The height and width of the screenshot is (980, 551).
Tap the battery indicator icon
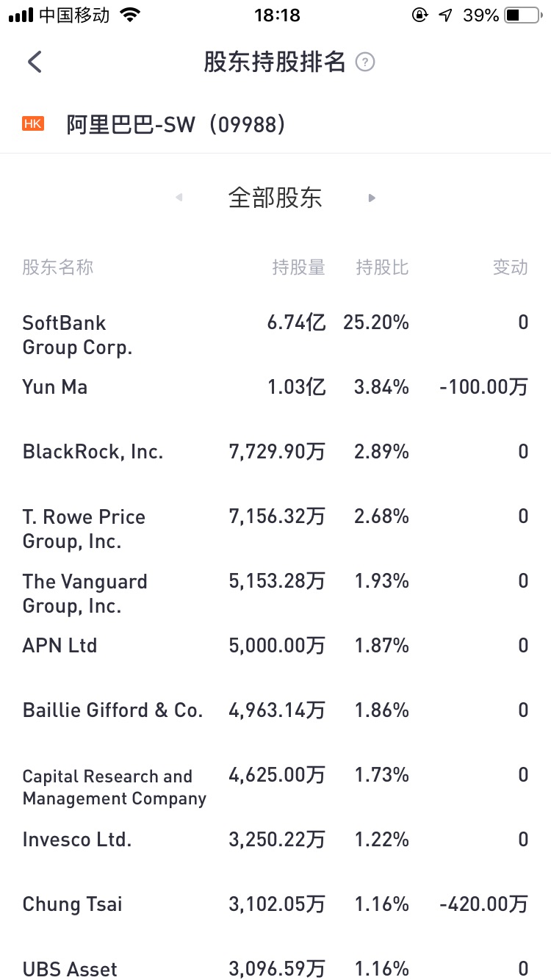point(522,15)
